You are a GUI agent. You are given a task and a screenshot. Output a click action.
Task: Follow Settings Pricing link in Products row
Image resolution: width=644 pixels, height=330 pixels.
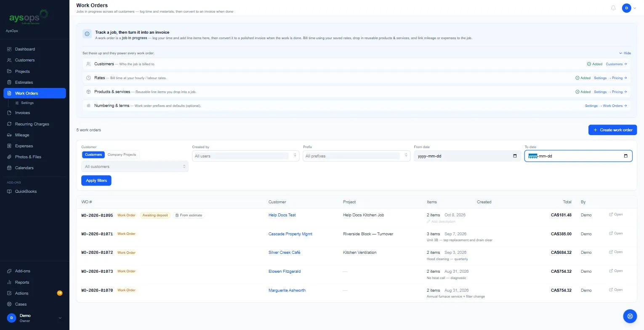point(610,92)
